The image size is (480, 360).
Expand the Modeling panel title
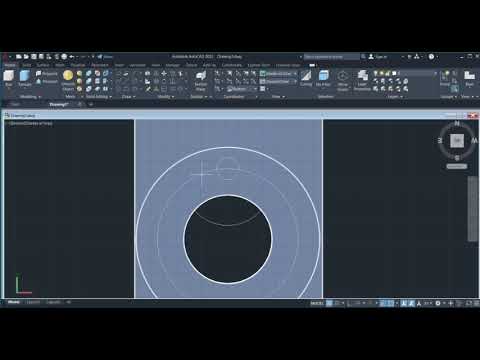point(30,97)
